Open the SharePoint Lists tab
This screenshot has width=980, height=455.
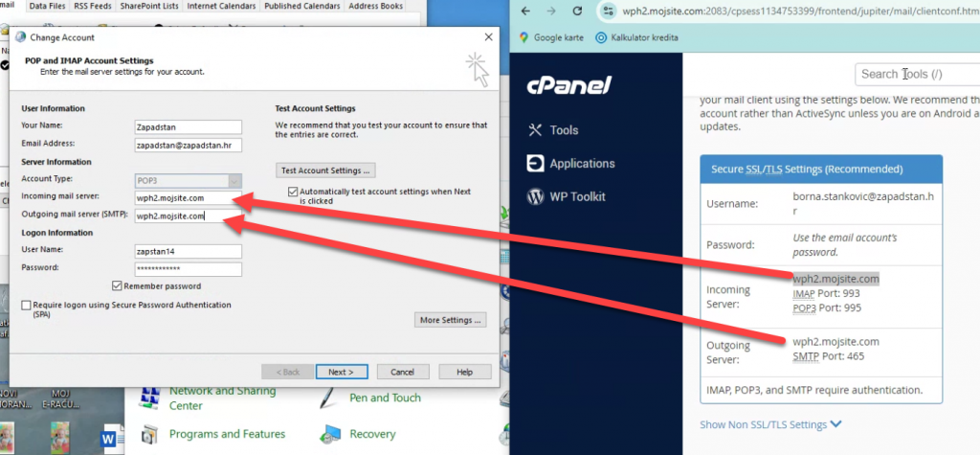click(148, 7)
